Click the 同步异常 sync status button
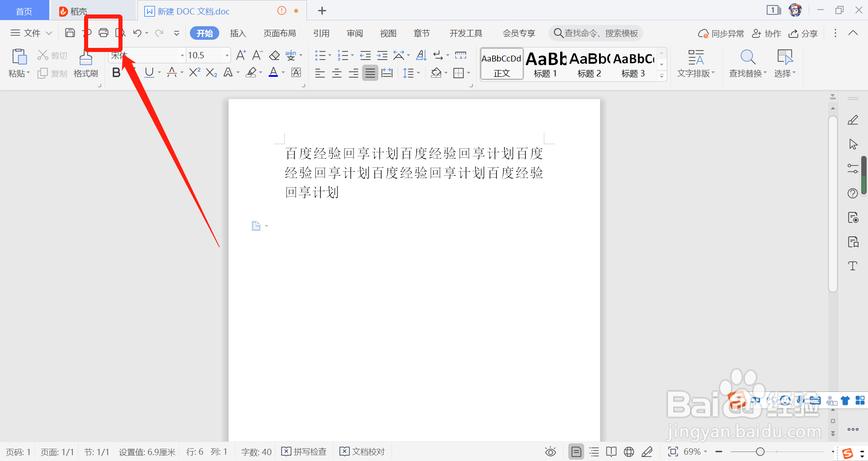Viewport: 868px width, 461px height. point(721,33)
